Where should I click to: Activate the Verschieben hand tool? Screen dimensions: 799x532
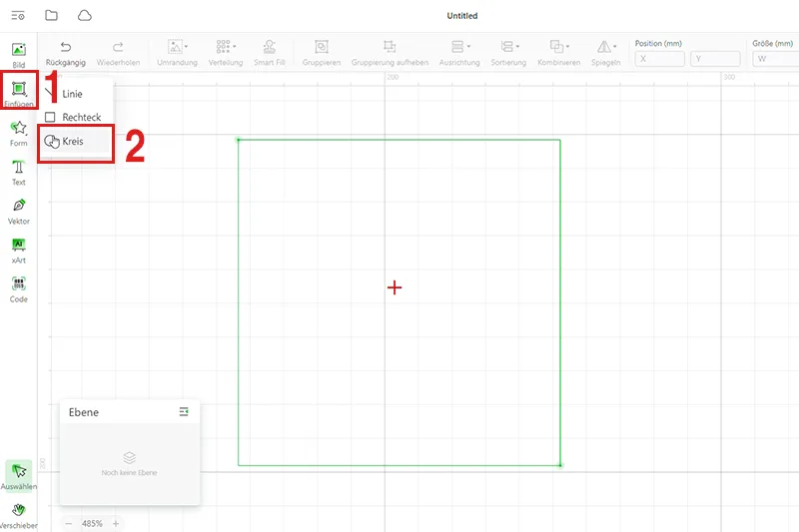point(19,516)
